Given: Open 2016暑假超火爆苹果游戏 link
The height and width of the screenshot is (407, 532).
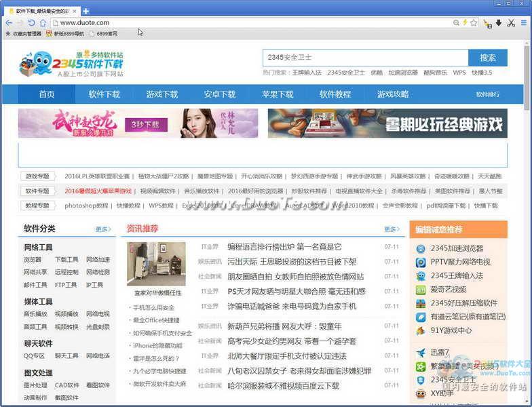Looking at the screenshot, I should 98,191.
